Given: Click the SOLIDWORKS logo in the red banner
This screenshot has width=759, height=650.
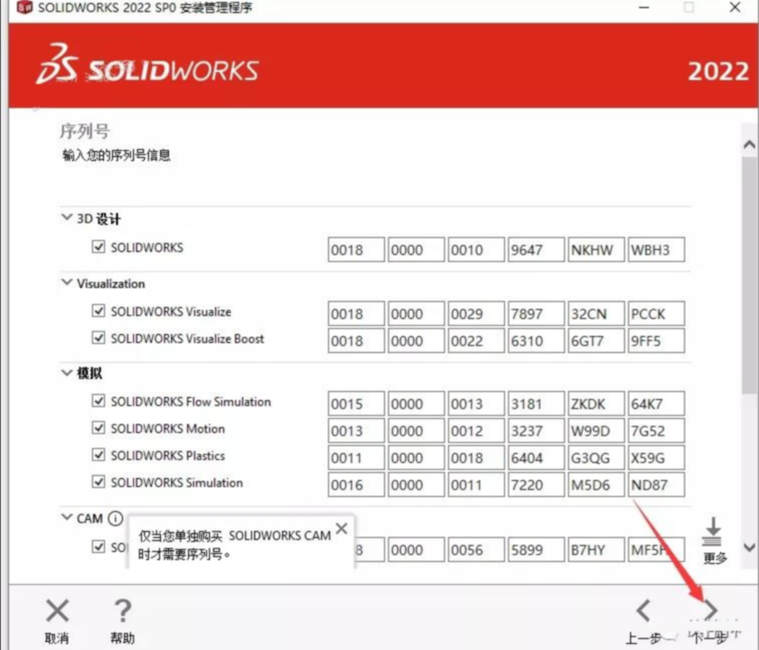Looking at the screenshot, I should click(x=148, y=69).
